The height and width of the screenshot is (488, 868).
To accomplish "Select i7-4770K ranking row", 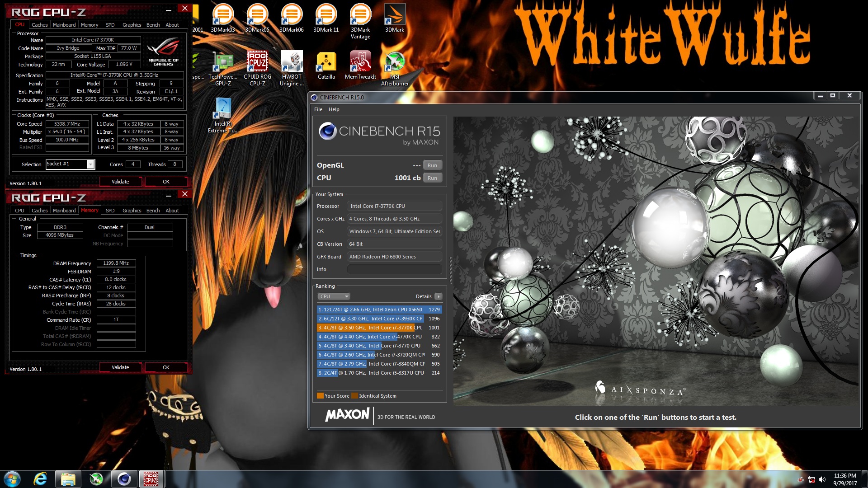I will [379, 337].
